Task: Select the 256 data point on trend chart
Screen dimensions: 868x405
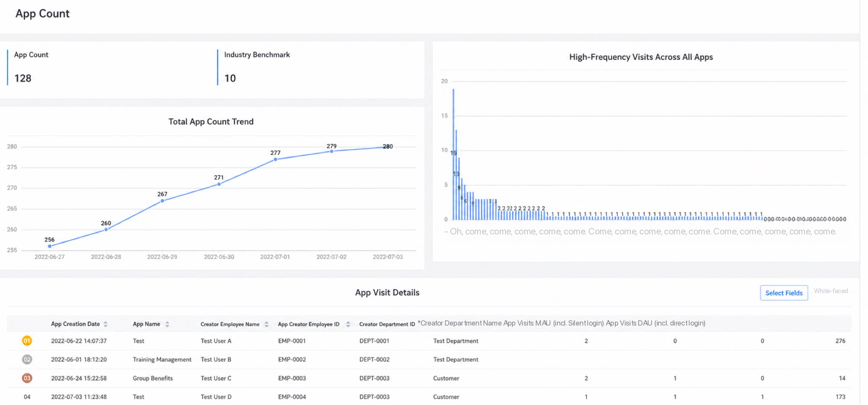Action: [50, 246]
